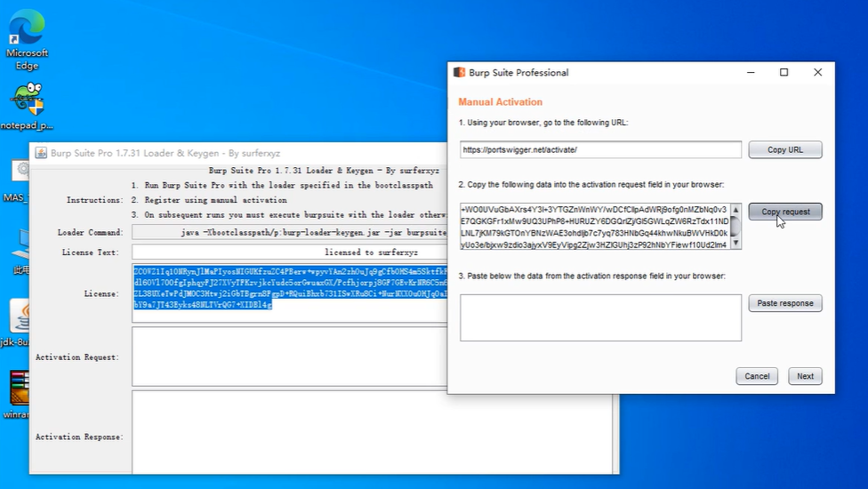
Task: Click scroll-down arrow of request data box
Action: pos(735,244)
